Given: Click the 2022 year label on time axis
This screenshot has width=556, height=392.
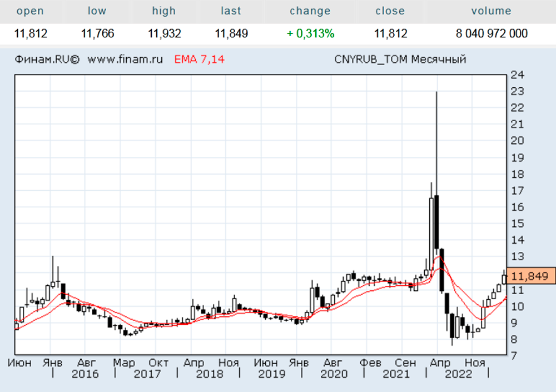Looking at the screenshot, I should pyautogui.click(x=458, y=374).
